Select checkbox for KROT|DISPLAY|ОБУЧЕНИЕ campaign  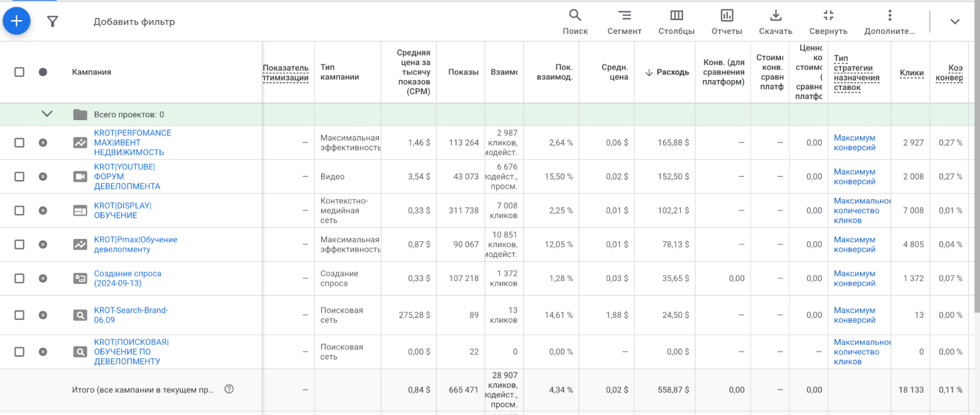point(19,210)
